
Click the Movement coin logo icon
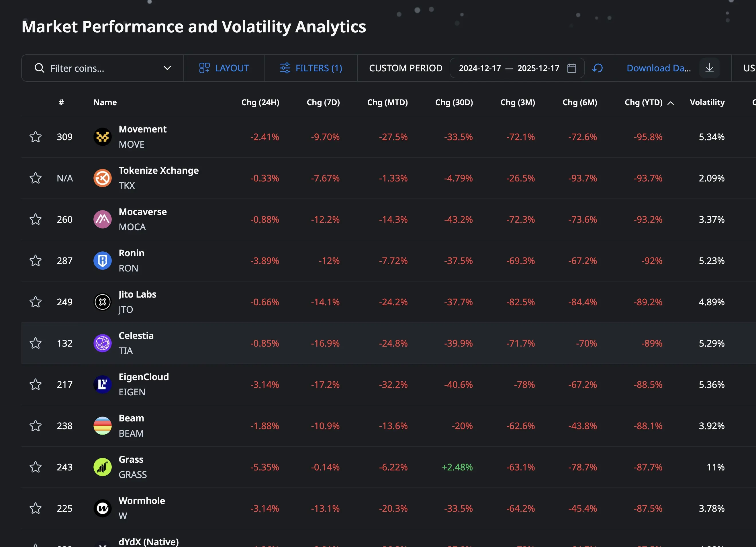click(102, 137)
